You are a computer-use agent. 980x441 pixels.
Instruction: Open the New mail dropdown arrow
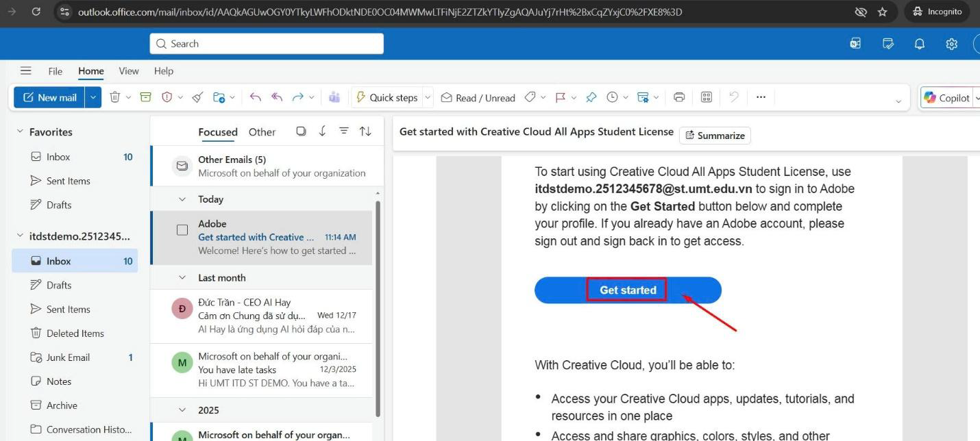[94, 97]
